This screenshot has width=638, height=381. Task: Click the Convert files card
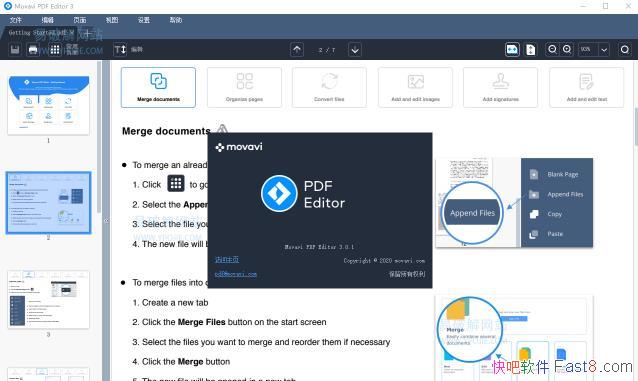tap(329, 88)
